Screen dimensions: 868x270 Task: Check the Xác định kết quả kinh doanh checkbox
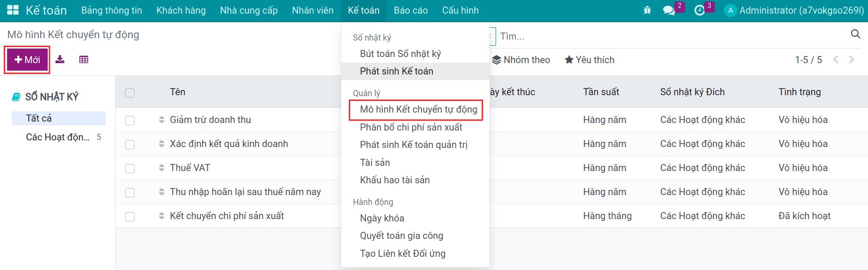pos(130,144)
